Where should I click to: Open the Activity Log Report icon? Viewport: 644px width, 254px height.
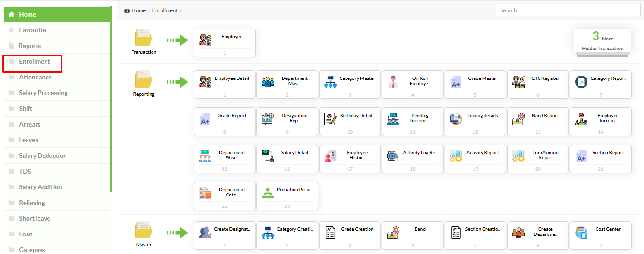(393, 156)
